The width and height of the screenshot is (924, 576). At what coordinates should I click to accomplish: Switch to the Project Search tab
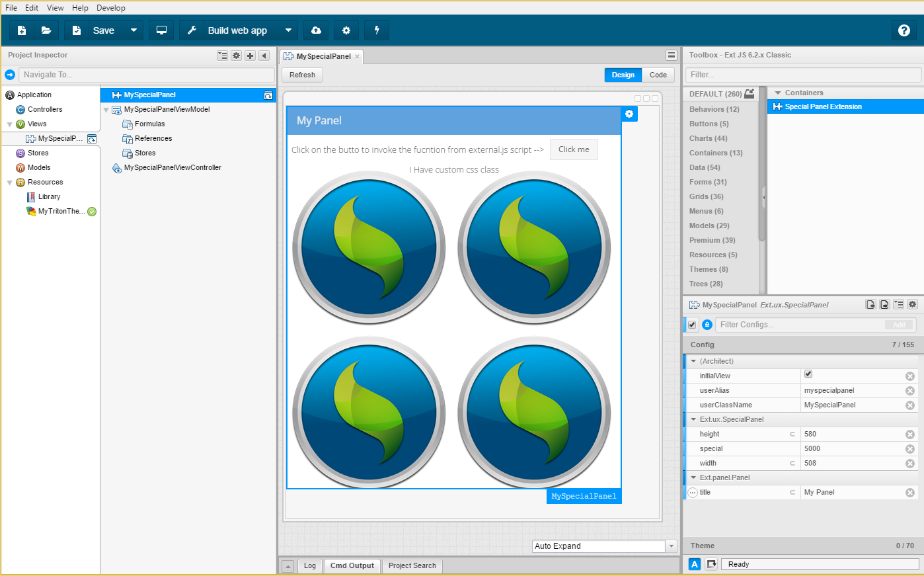point(412,566)
